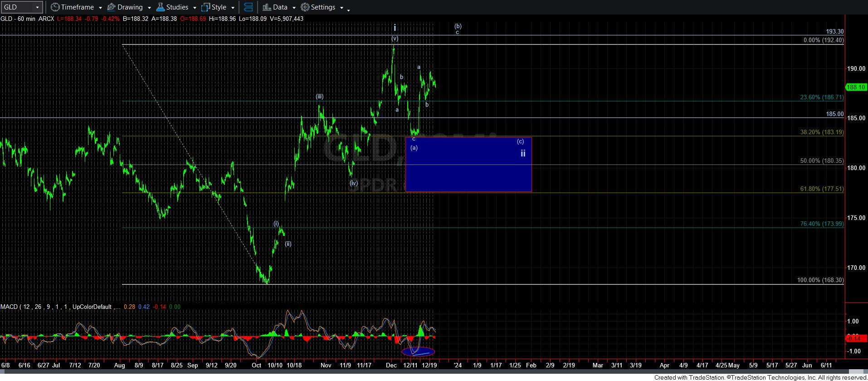The height and width of the screenshot is (381, 868).
Task: Select the 185.00 horizontal line label
Action: click(834, 114)
